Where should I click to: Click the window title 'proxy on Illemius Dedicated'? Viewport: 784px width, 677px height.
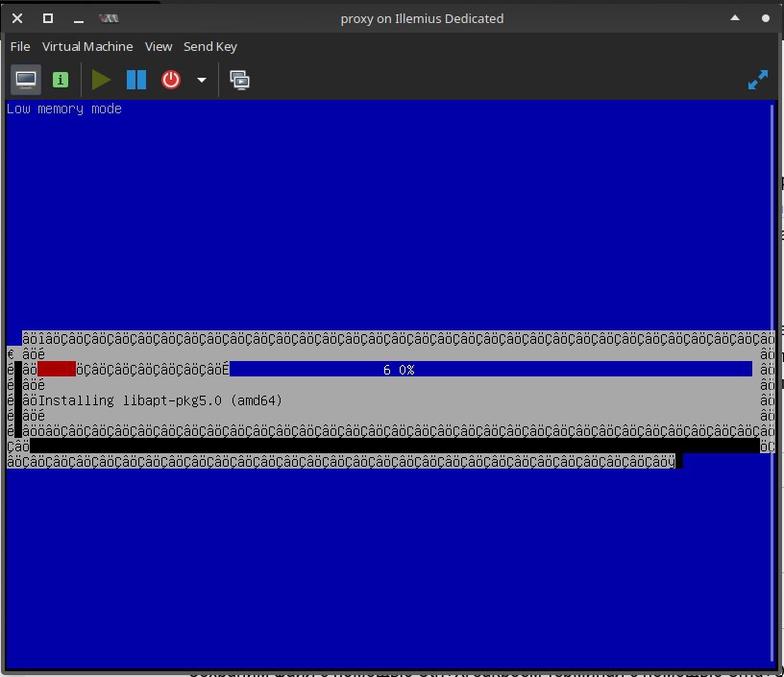(x=422, y=18)
